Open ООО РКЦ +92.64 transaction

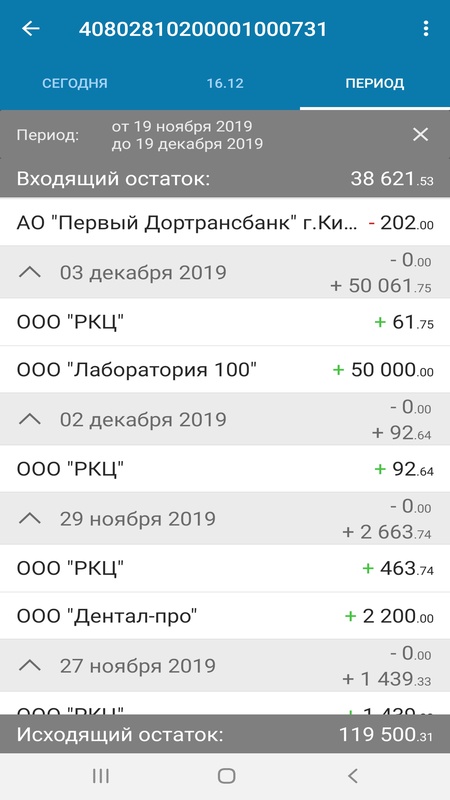pyautogui.click(x=225, y=469)
